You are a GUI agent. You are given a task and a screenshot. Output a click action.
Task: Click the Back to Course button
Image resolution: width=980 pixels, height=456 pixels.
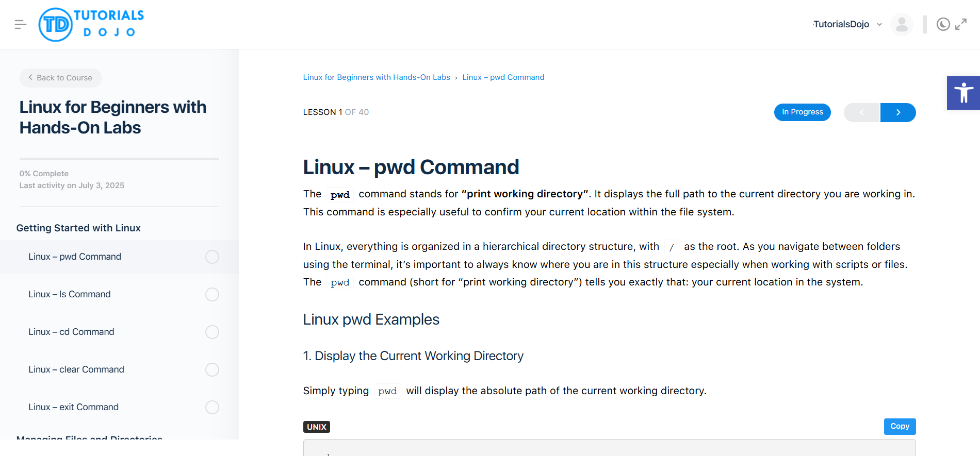60,78
